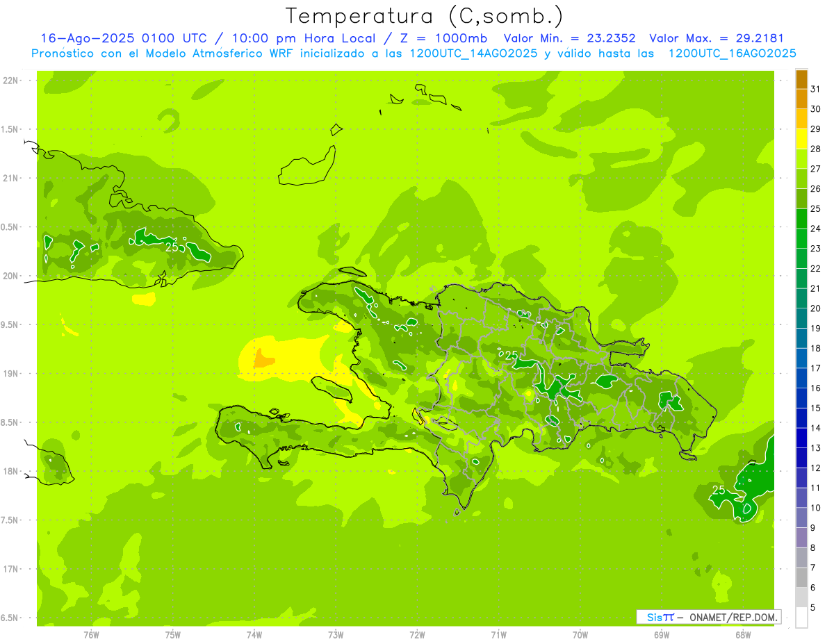The image size is (834, 644).
Task: Click the '76W' longitude axis label
Action: [91, 635]
